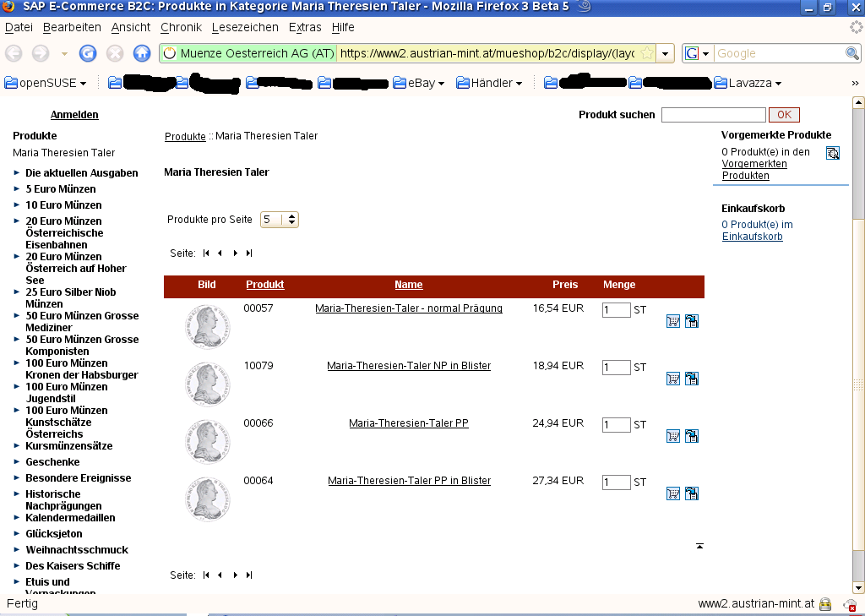
Task: Open the Lavazza bookmarks folder
Action: (748, 83)
